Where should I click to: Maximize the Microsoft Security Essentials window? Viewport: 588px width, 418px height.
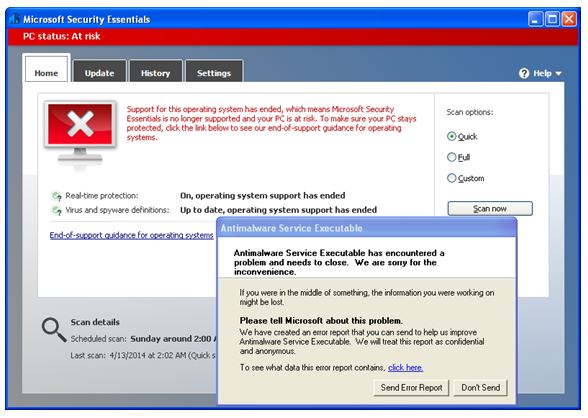coord(552,19)
